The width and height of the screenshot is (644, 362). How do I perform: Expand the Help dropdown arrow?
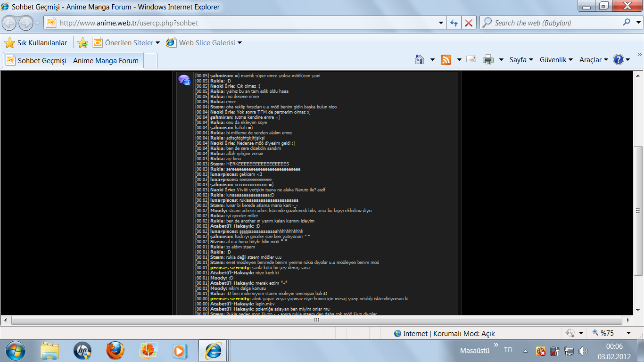point(628,60)
